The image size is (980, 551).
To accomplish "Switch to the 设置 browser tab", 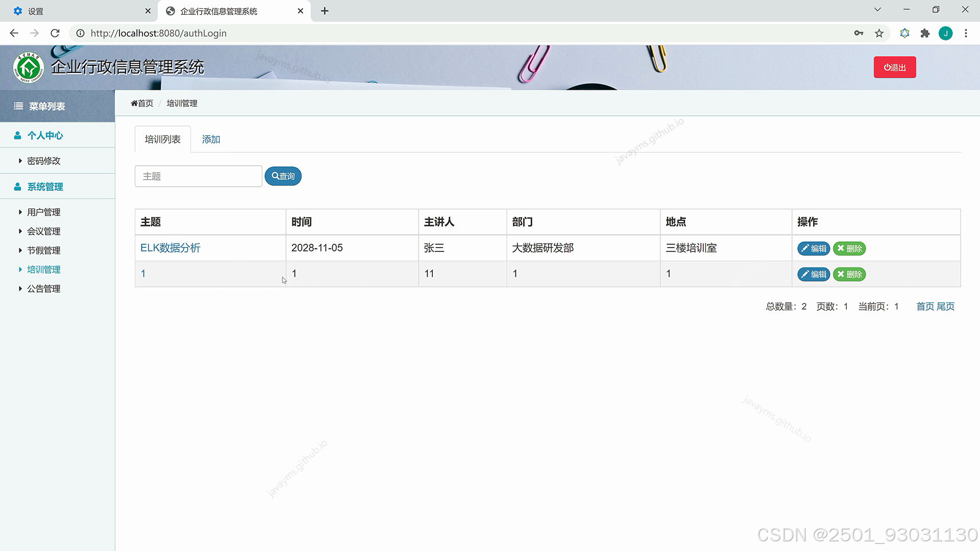I will 79,11.
